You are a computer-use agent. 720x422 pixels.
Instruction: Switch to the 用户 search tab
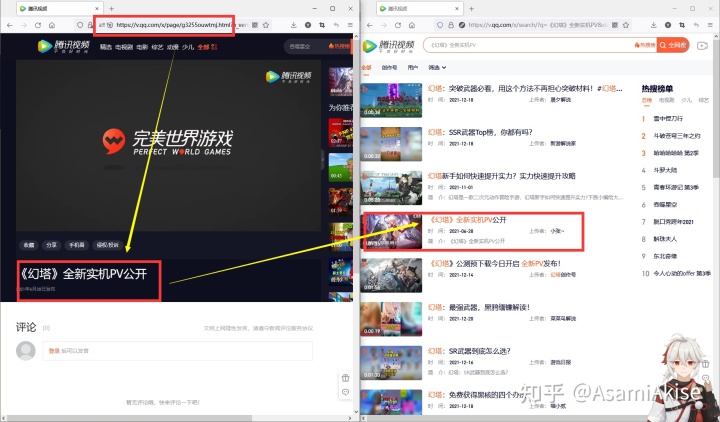(412, 68)
